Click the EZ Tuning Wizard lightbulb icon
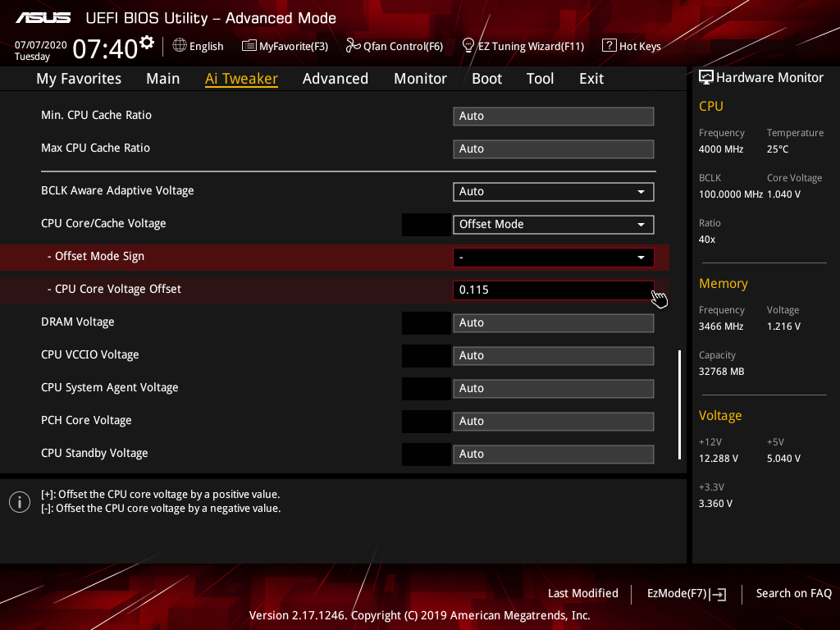The height and width of the screenshot is (630, 840). (468, 46)
